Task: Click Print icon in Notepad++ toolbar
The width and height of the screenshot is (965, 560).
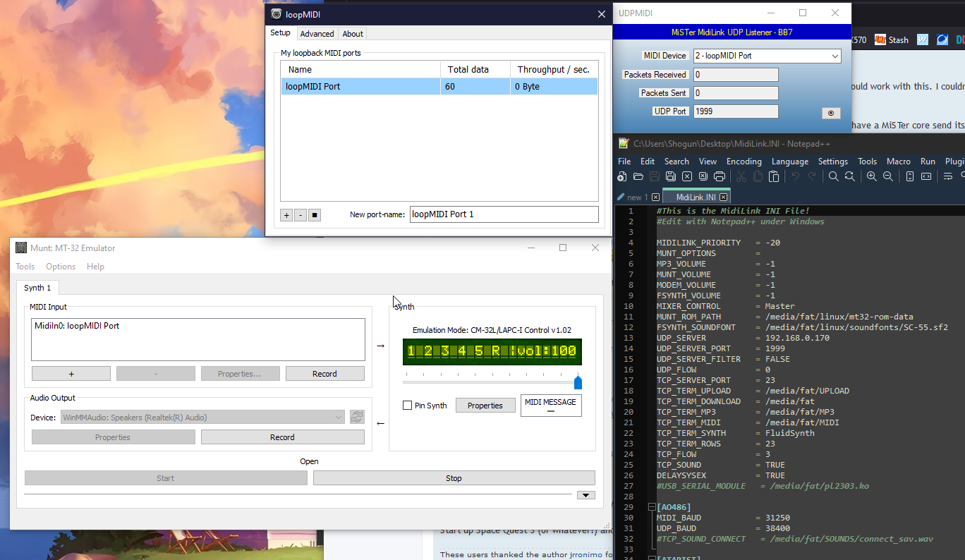Action: coord(720,176)
